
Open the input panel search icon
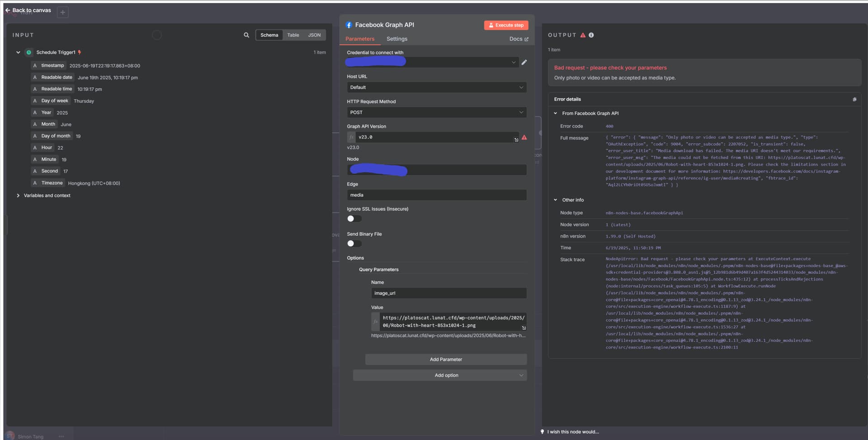pos(246,35)
